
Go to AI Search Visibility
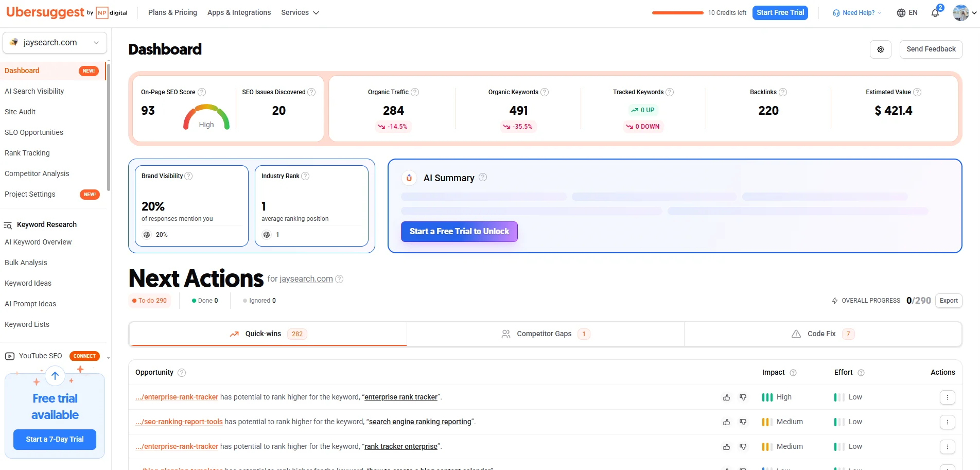click(x=34, y=91)
